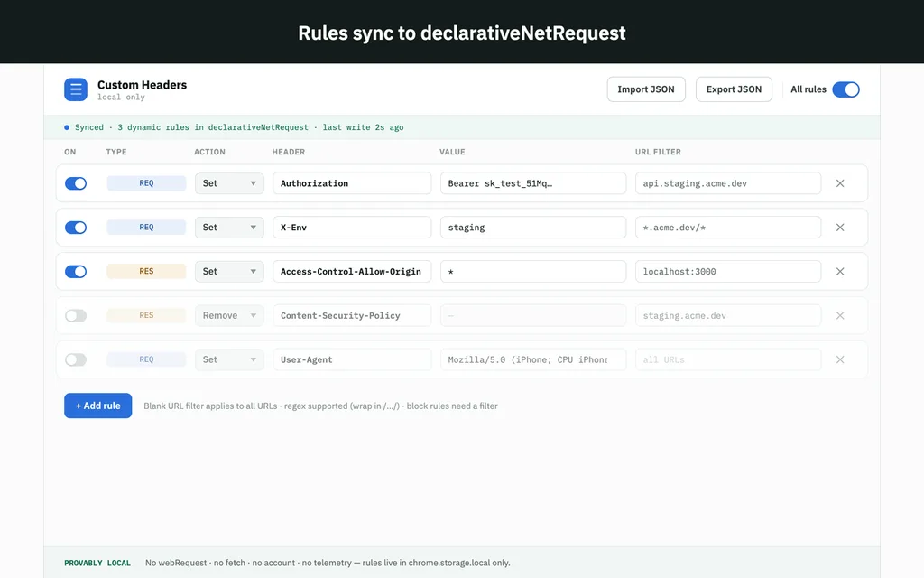924x578 pixels.
Task: Click the Content-Security-Policy header field
Action: pos(352,315)
